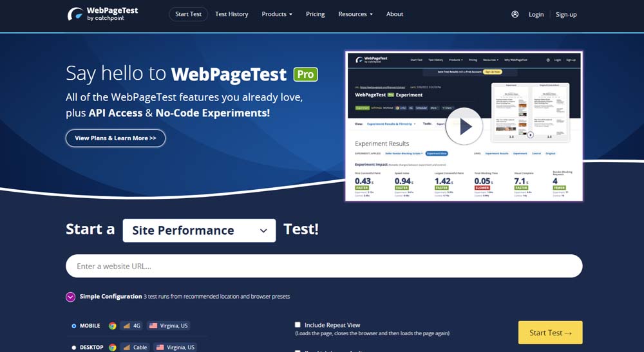Click the WebPageTest by Catchpoint logo
644x352 pixels.
(x=102, y=14)
